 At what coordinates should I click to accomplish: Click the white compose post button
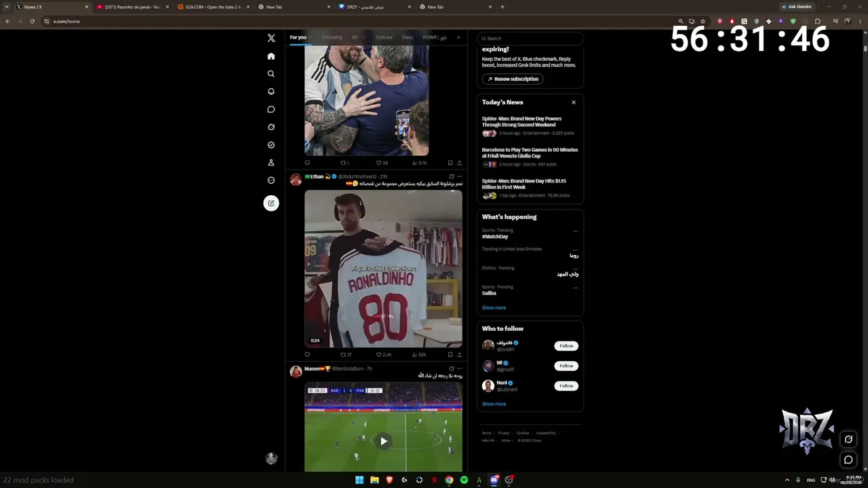coord(271,203)
